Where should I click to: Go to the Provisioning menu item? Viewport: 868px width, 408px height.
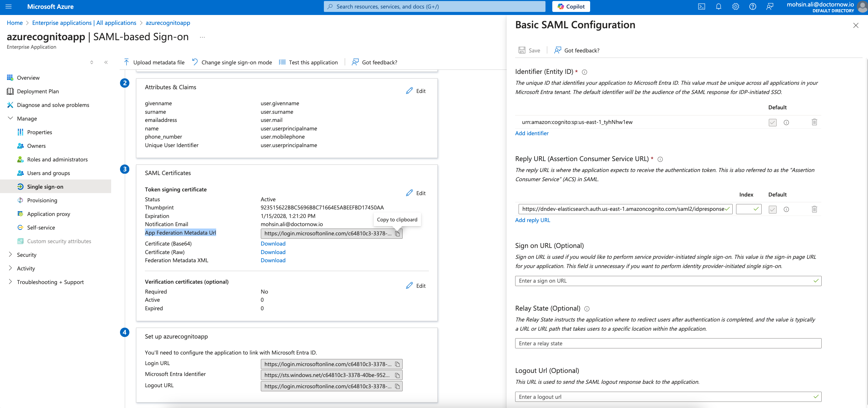pyautogui.click(x=42, y=200)
